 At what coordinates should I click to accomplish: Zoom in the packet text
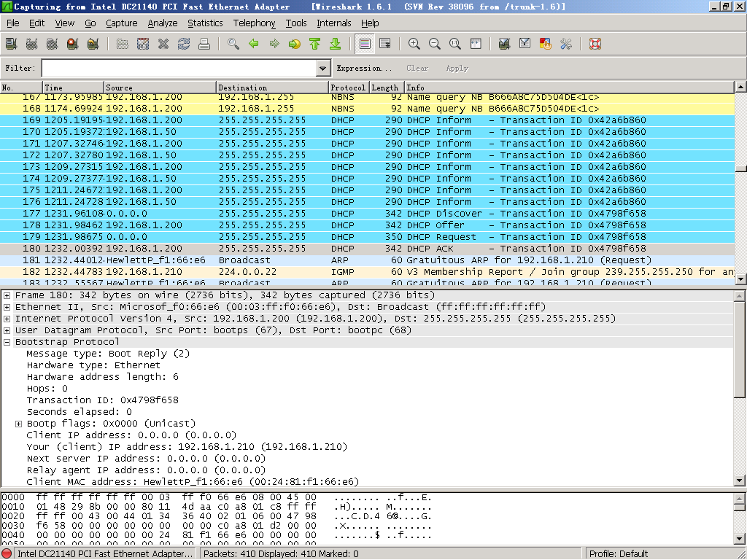click(x=414, y=44)
